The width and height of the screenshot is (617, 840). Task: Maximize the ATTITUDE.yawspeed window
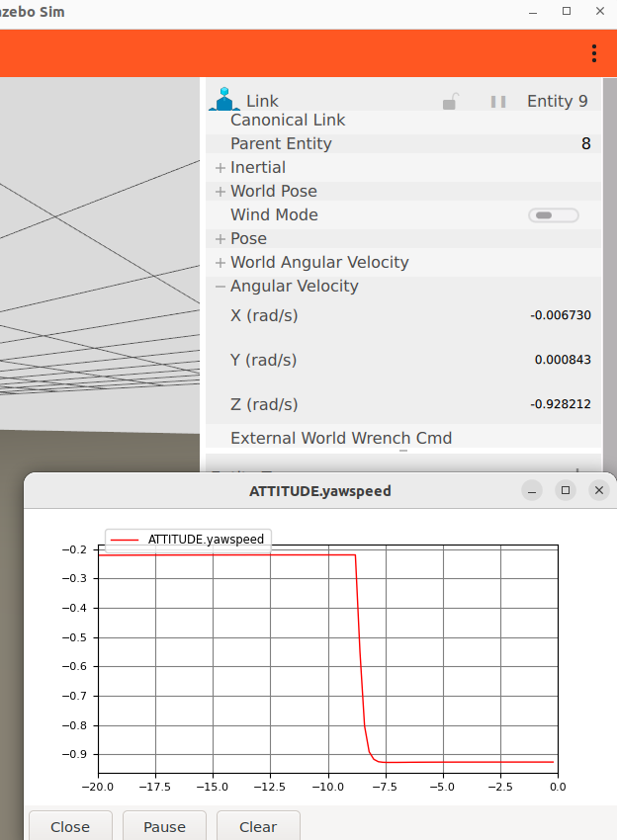tap(566, 490)
